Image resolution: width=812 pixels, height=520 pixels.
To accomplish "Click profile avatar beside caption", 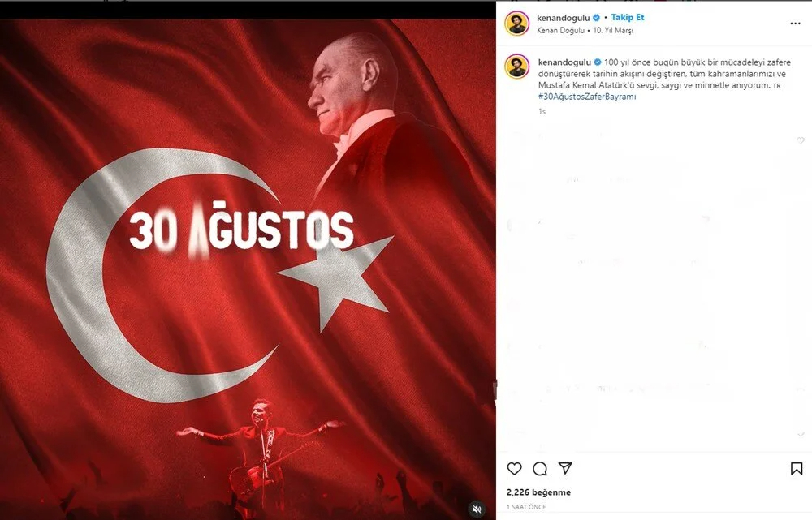I will pyautogui.click(x=516, y=67).
